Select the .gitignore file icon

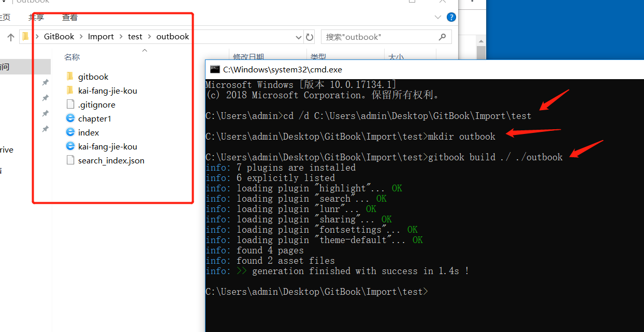(70, 104)
